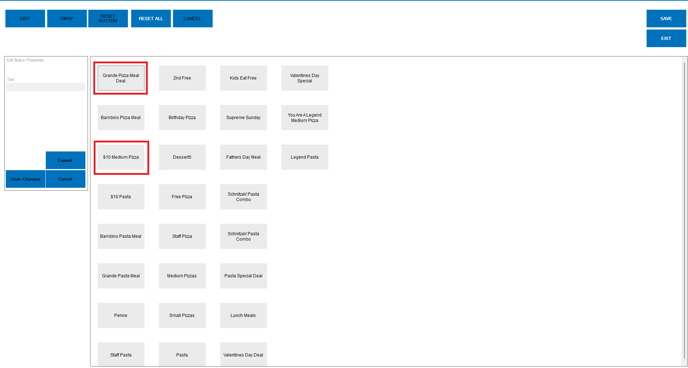This screenshot has height=368, width=688.
Task: Select the Legend Pasta tile
Action: point(305,157)
